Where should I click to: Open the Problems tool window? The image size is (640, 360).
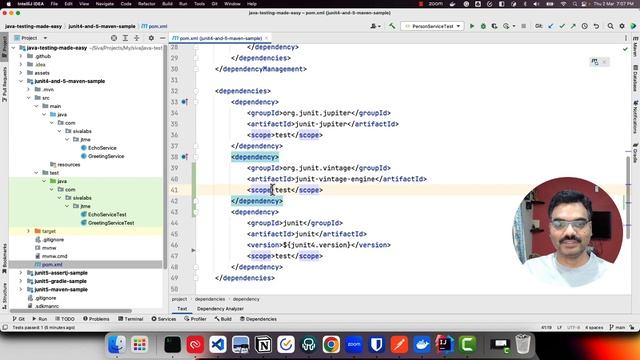[96, 319]
